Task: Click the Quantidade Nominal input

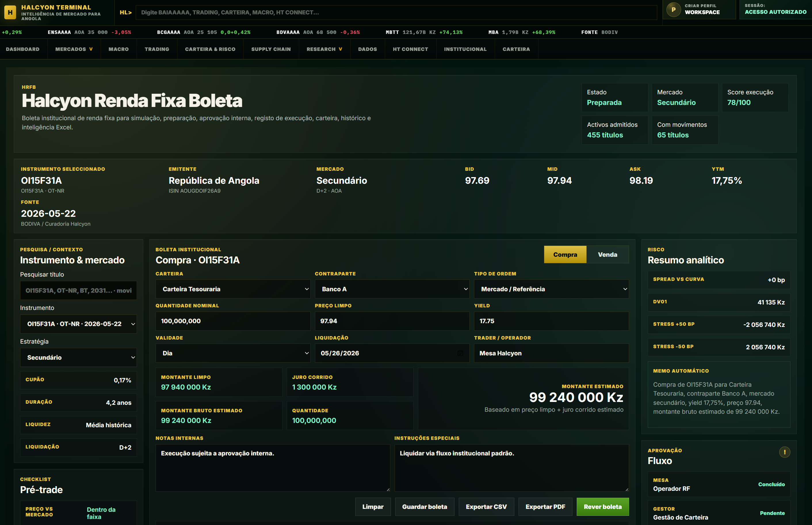Action: 233,321
